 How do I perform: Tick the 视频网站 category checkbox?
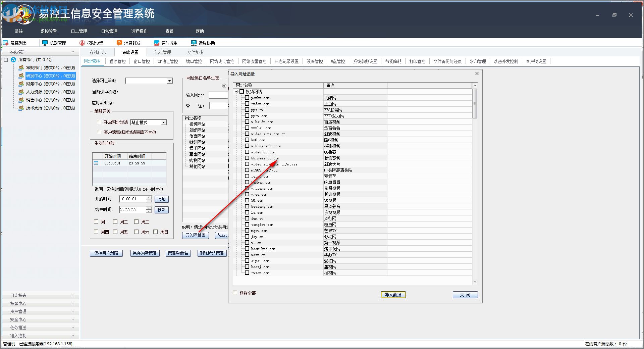click(241, 92)
